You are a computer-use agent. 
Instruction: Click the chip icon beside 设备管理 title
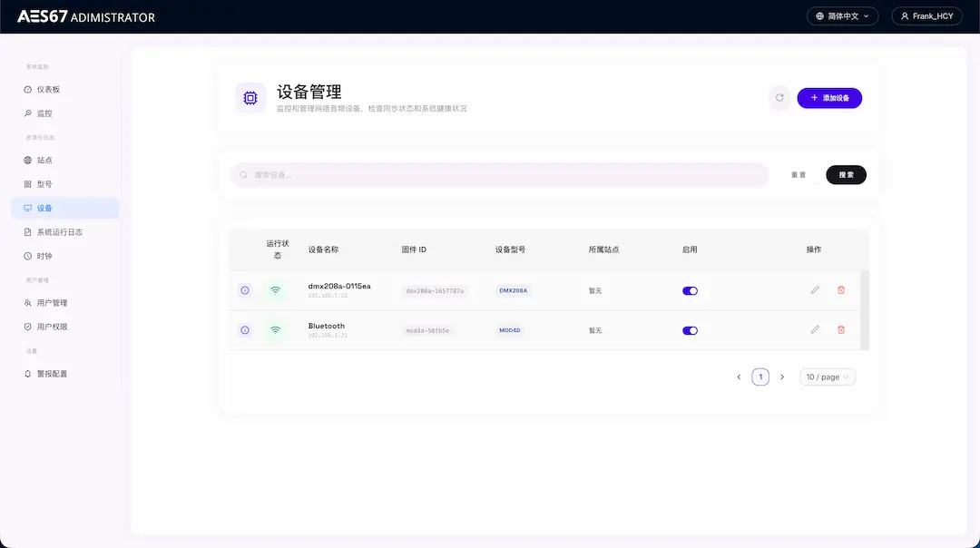250,98
